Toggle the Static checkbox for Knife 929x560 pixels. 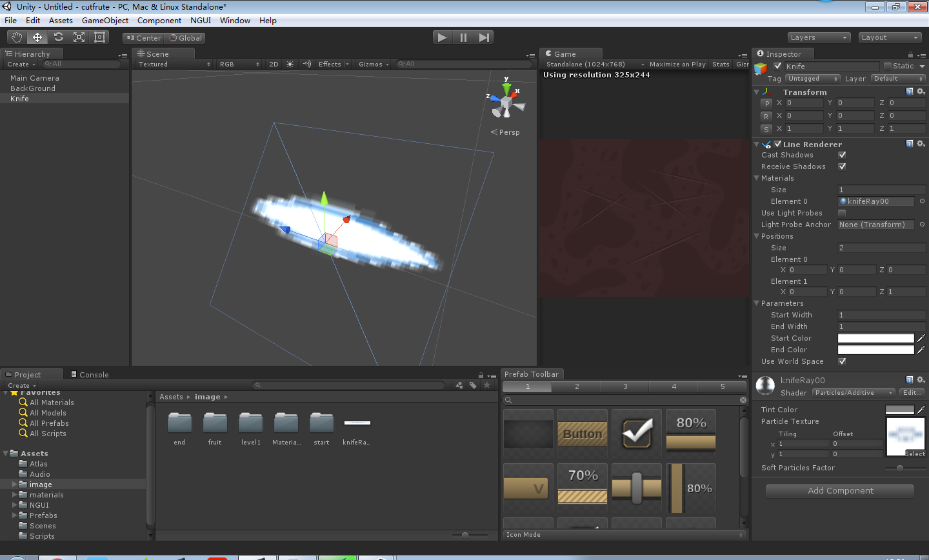click(888, 66)
